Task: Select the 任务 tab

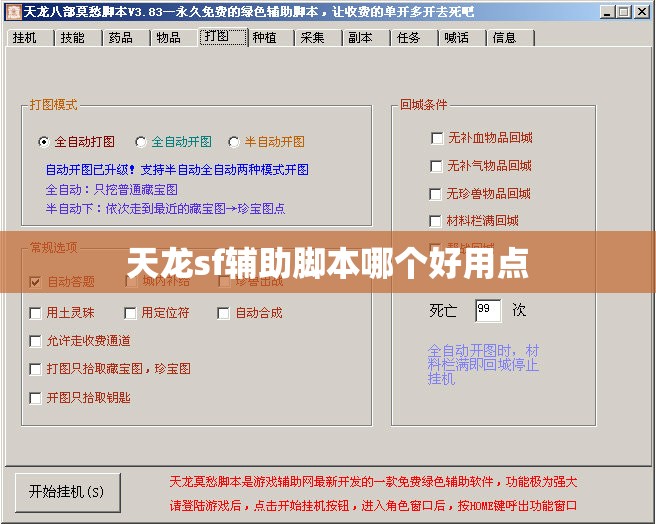Action: pyautogui.click(x=414, y=38)
